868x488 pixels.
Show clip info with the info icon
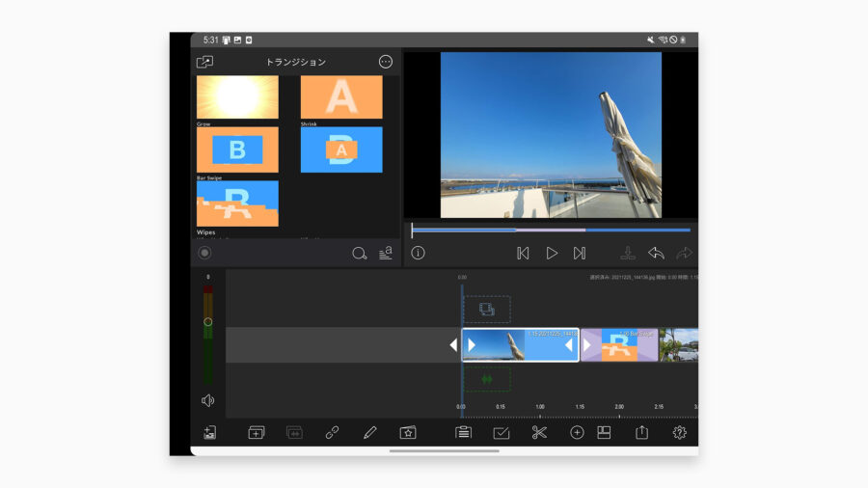point(418,253)
